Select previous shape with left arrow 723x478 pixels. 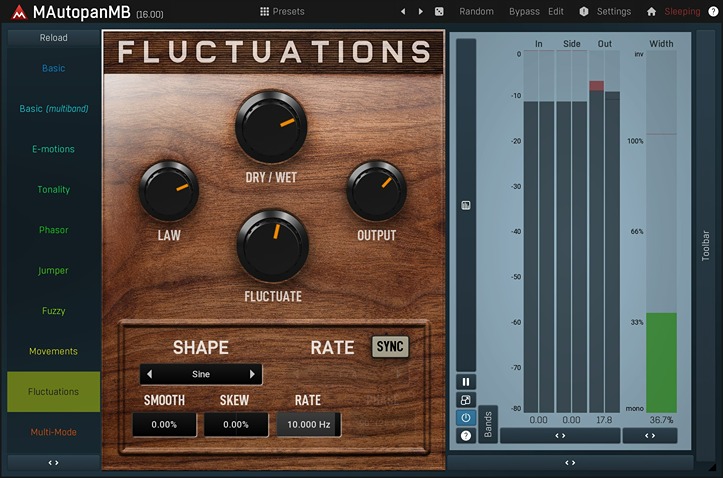[149, 374]
